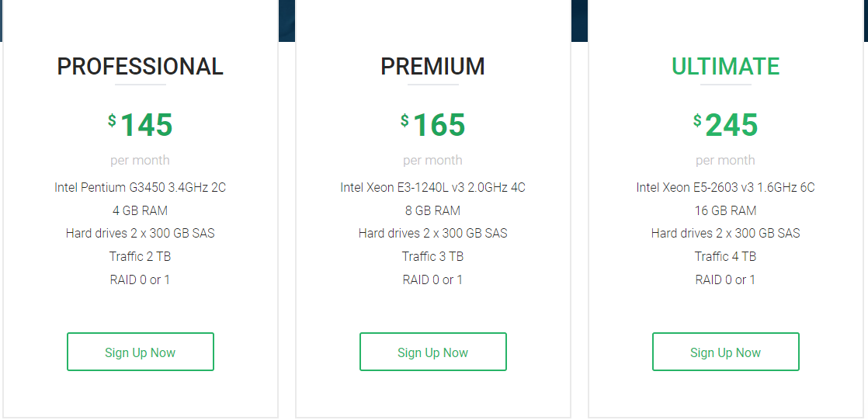Image resolution: width=868 pixels, height=420 pixels.
Task: Select the Intel Xeon E3-1240L spec line
Action: tap(432, 187)
